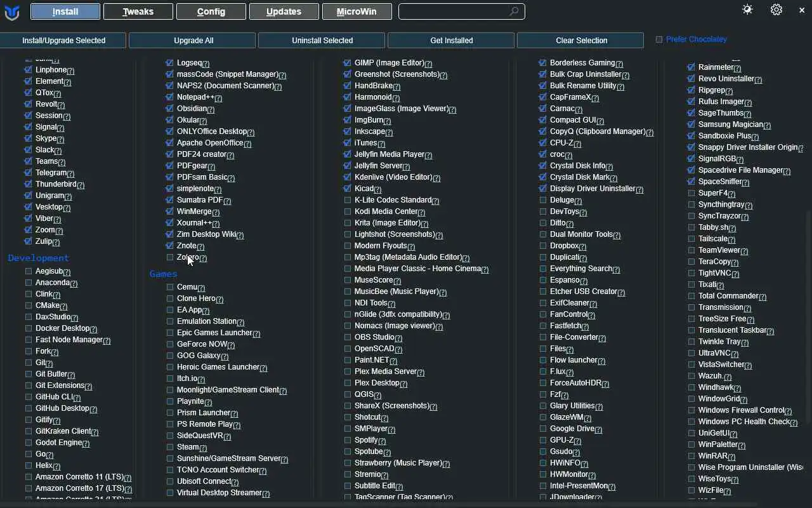Enable the Prefer Chocolatey checkbox

point(659,39)
